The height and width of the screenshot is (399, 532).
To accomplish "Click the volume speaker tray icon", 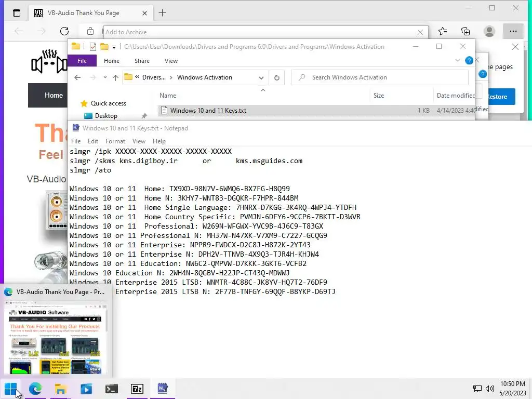I will (489, 389).
